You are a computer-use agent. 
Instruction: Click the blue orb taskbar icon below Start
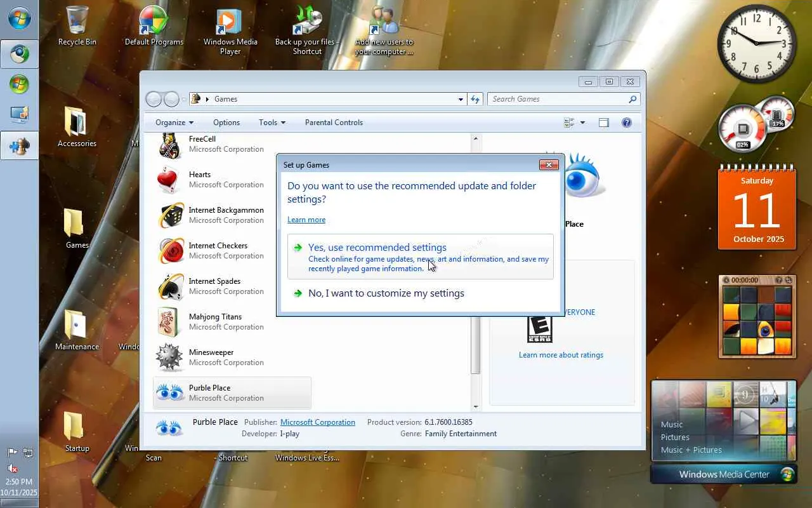point(19,53)
